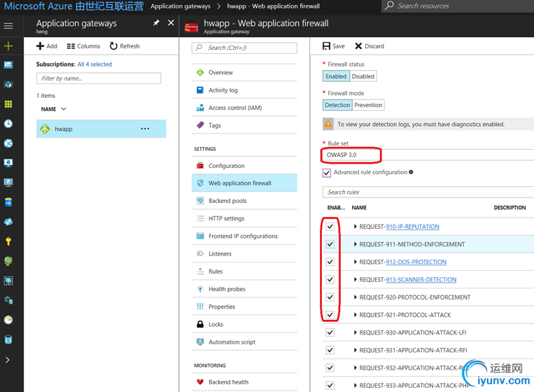Click the All 4 selected subscriptions link
Screen dimensions: 534x392
(x=94, y=64)
